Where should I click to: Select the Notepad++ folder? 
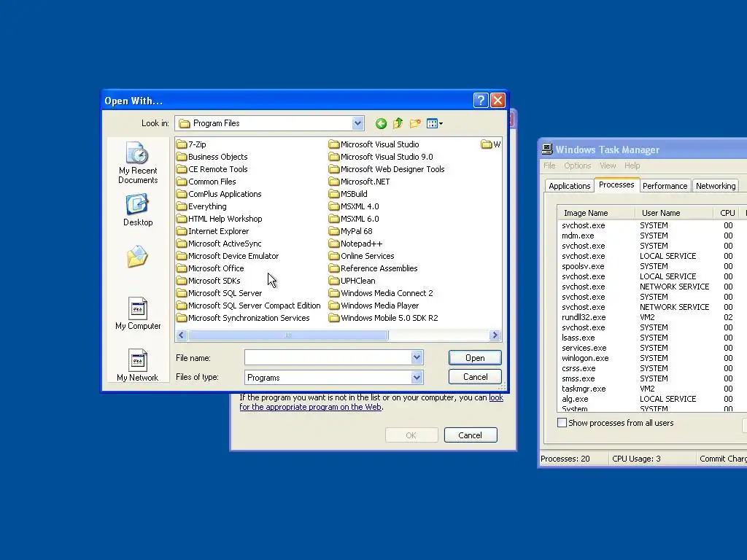click(x=355, y=244)
